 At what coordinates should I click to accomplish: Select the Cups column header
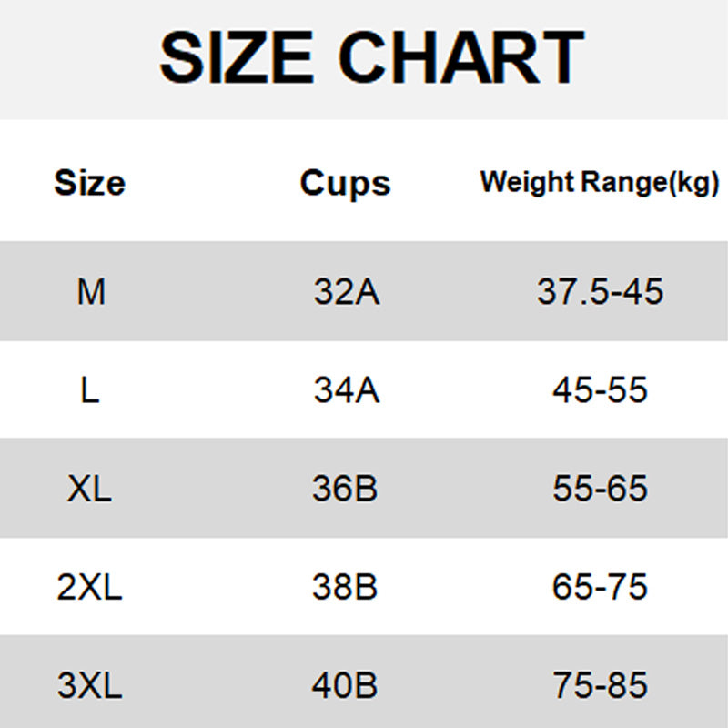click(345, 183)
